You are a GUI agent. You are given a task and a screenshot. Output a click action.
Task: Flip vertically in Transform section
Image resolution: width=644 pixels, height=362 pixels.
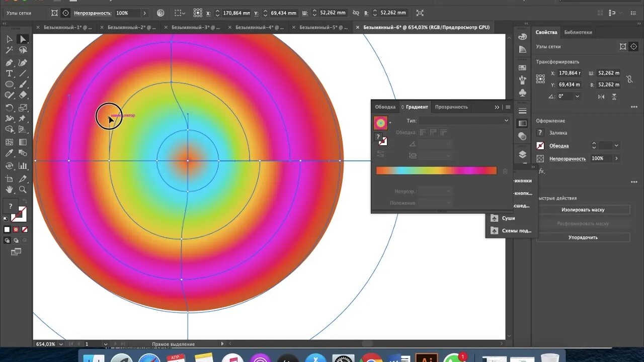pos(614,97)
